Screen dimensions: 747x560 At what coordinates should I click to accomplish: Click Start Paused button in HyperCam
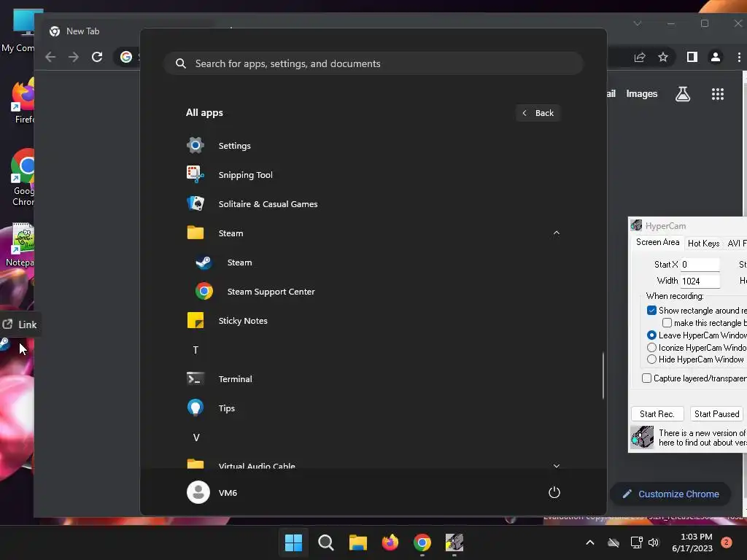click(x=716, y=414)
